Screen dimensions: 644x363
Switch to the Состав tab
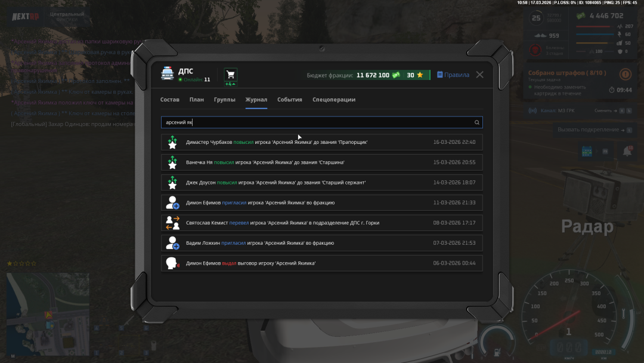click(170, 100)
